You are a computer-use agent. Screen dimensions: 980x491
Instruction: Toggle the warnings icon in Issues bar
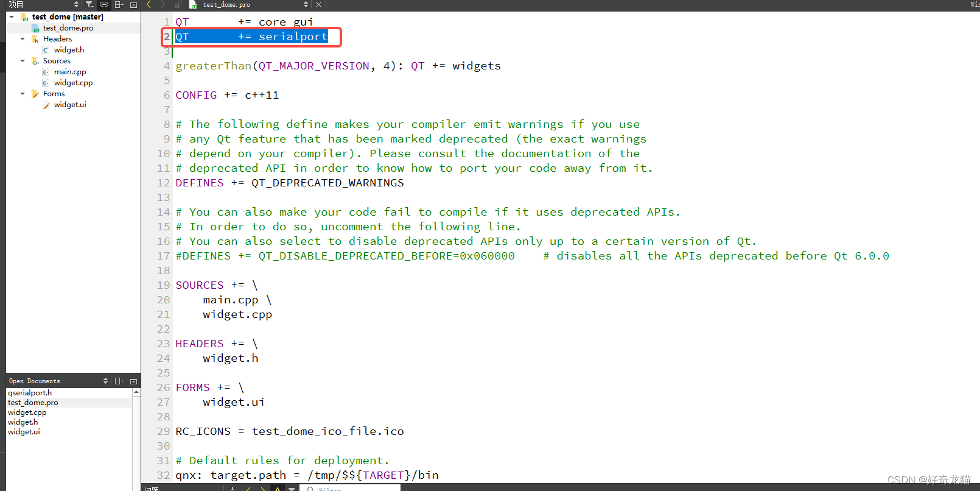pos(278,489)
